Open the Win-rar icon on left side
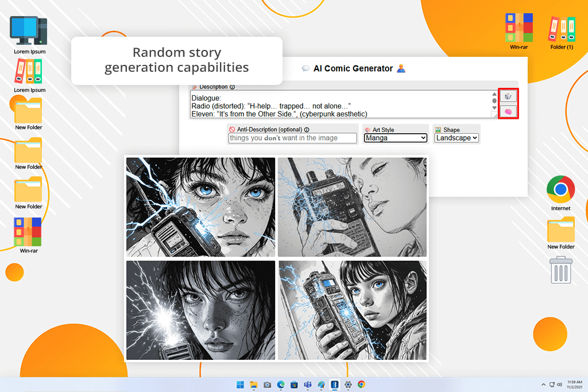The width and height of the screenshot is (588, 392). [28, 235]
